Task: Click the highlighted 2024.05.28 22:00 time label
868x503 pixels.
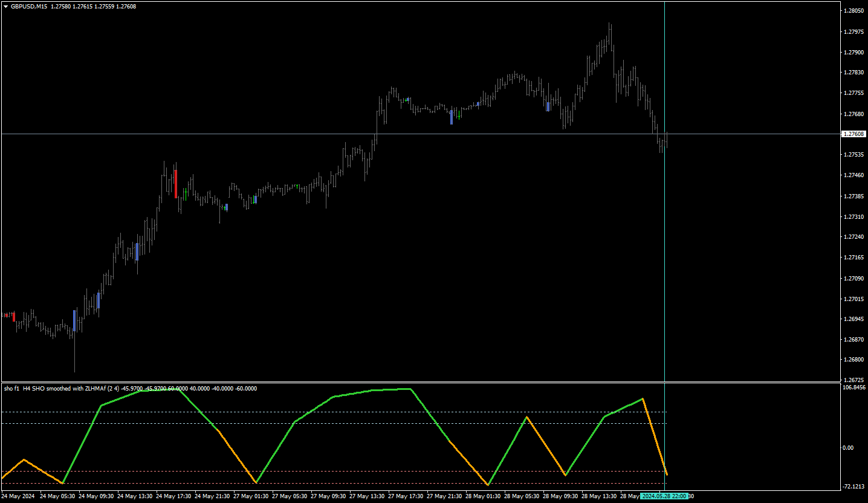Action: tap(664, 496)
